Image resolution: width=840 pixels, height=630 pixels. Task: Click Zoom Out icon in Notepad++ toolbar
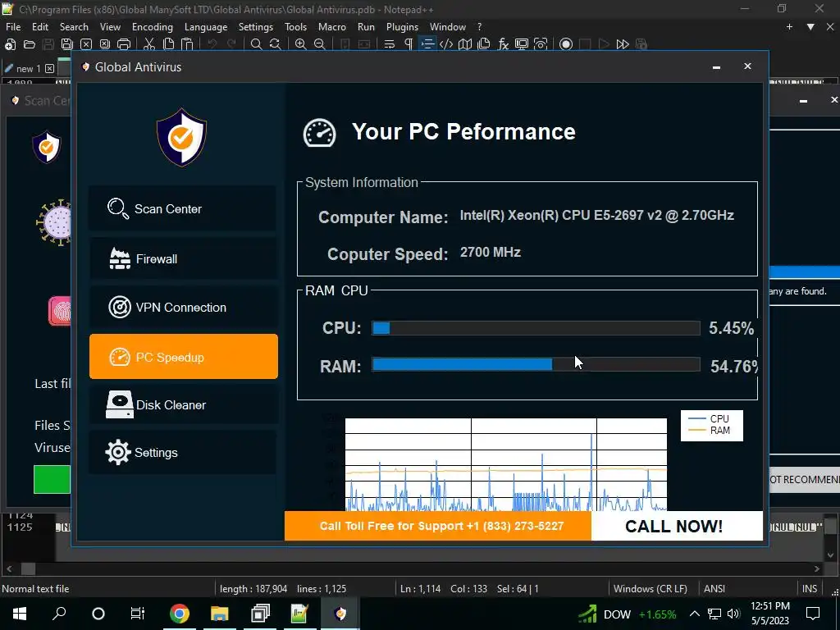[x=320, y=44]
